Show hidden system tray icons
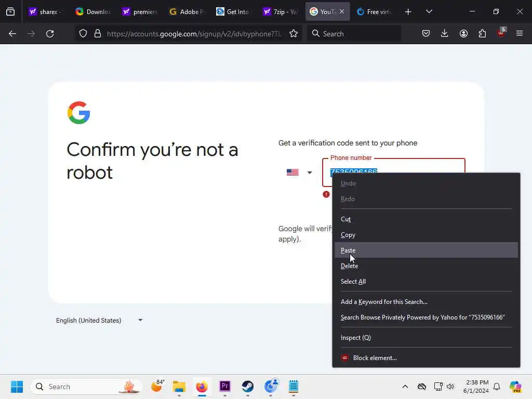 tap(405, 387)
